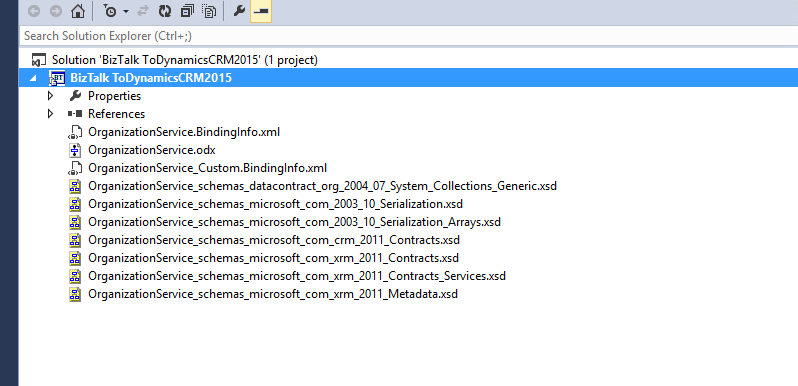798x386 pixels.
Task: Toggle Show All Files icon
Action: [x=209, y=11]
